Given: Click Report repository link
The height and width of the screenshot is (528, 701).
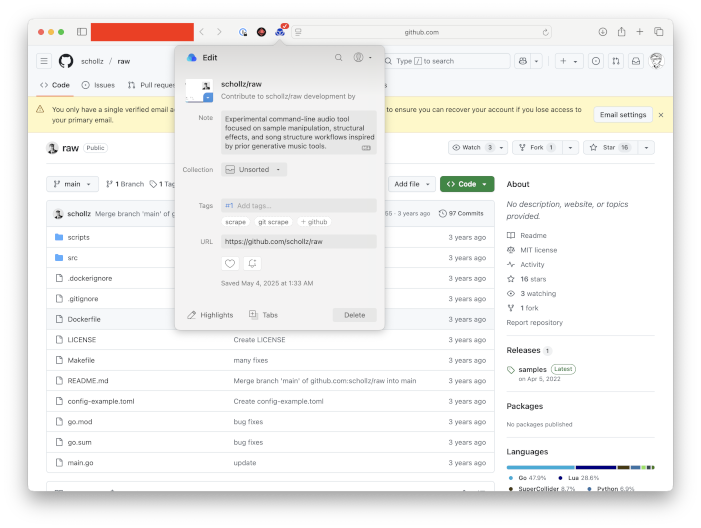Looking at the screenshot, I should point(534,323).
